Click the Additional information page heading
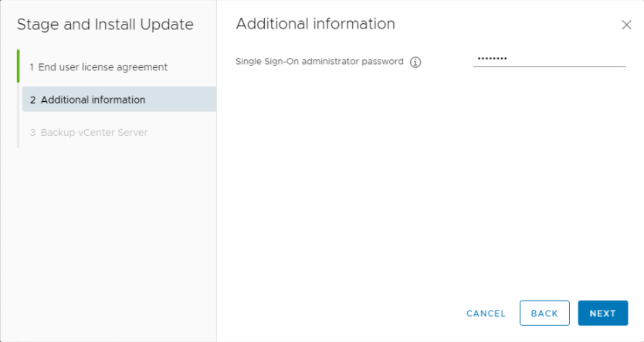The image size is (644, 342). point(315,24)
